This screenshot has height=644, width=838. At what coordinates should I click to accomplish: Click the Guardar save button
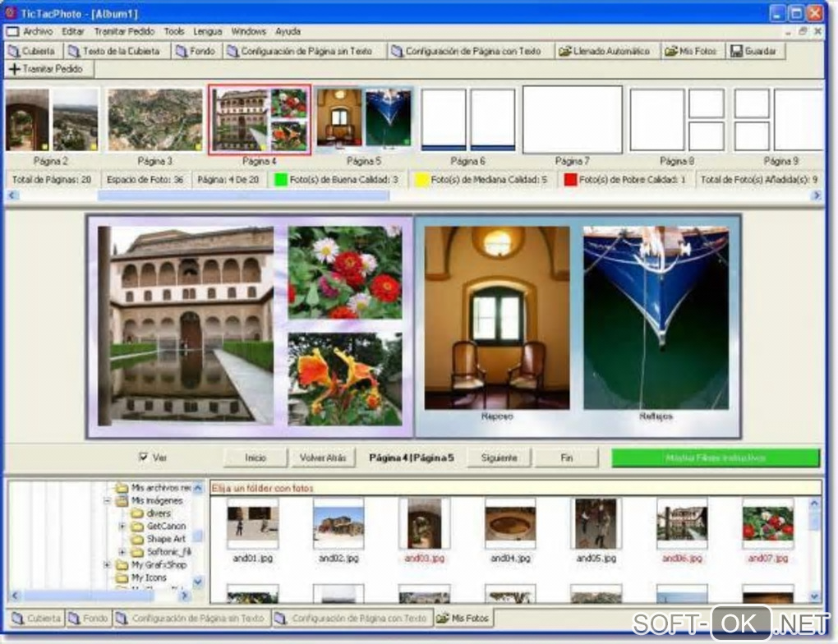(x=753, y=51)
